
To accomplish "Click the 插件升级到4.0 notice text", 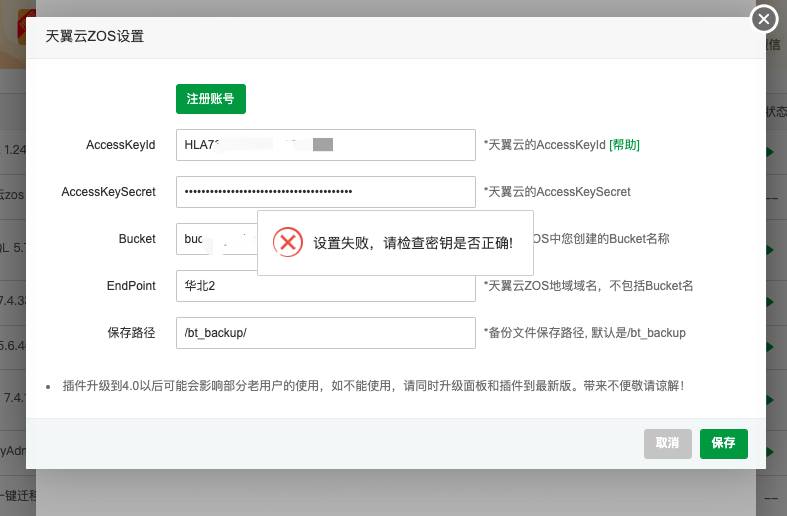I will coord(373,385).
